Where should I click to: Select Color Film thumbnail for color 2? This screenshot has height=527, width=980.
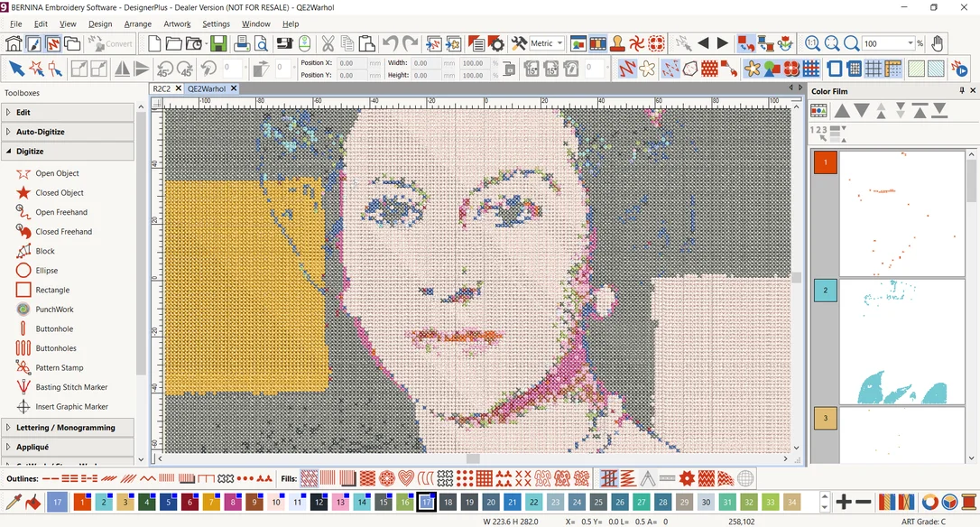click(901, 341)
